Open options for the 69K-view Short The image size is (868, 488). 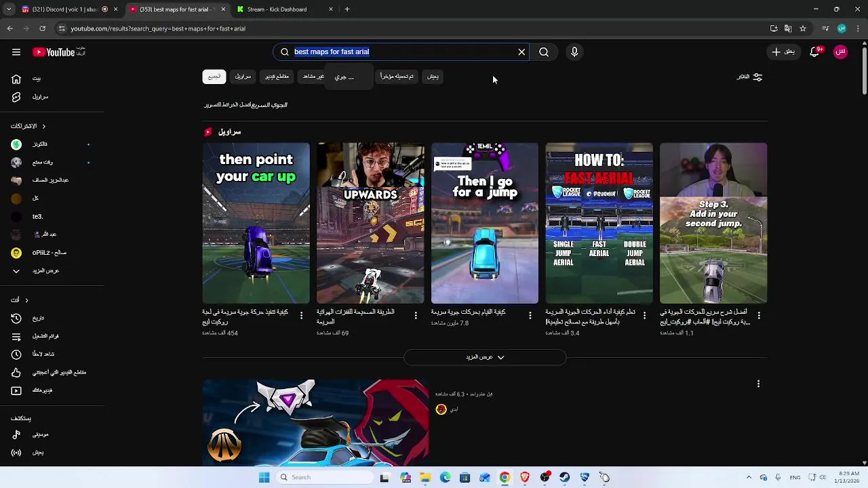click(x=416, y=315)
